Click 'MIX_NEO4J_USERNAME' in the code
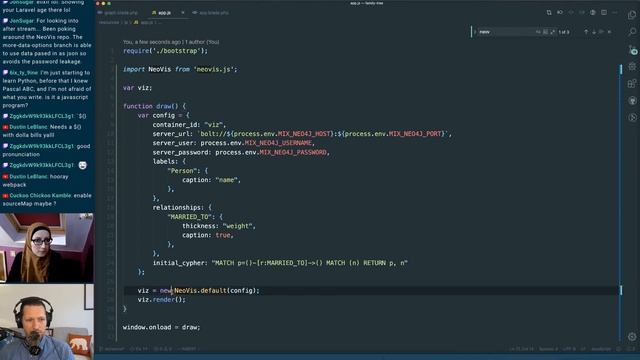640x360 pixels. point(278,143)
